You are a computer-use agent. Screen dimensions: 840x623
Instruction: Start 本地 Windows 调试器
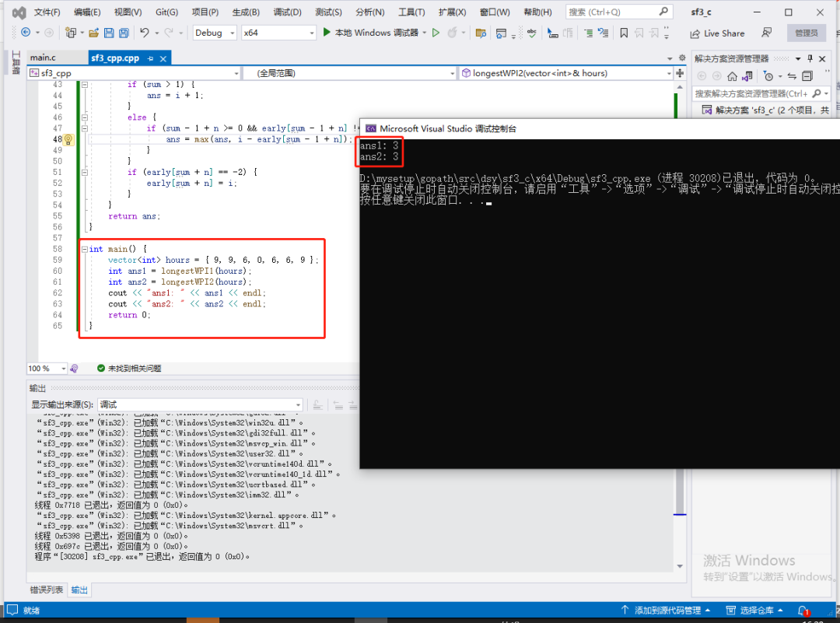371,33
